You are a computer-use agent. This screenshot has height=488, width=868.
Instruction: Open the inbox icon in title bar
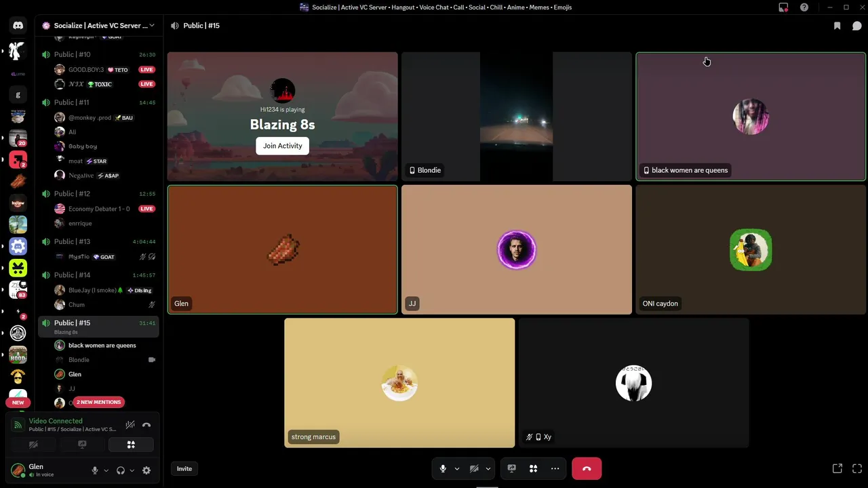[783, 7]
